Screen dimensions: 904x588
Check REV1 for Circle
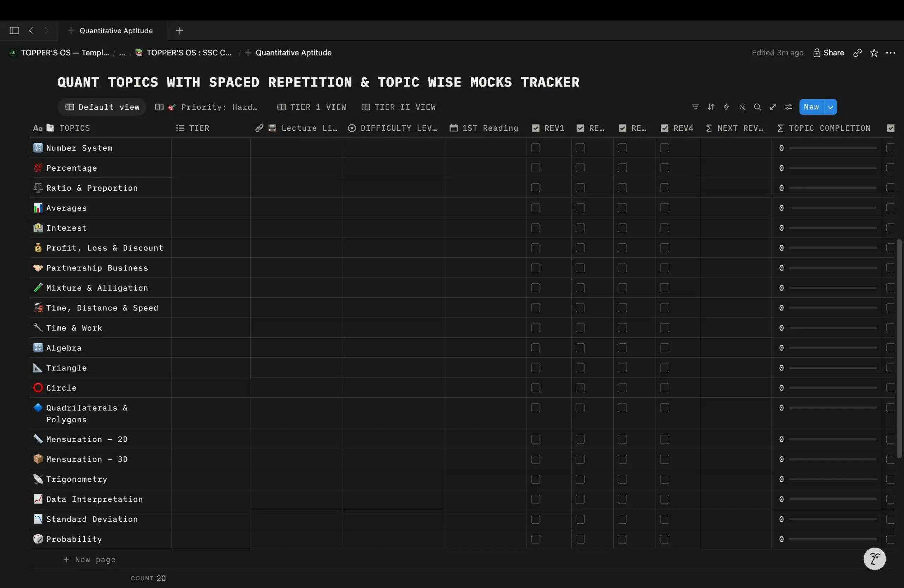coord(536,388)
